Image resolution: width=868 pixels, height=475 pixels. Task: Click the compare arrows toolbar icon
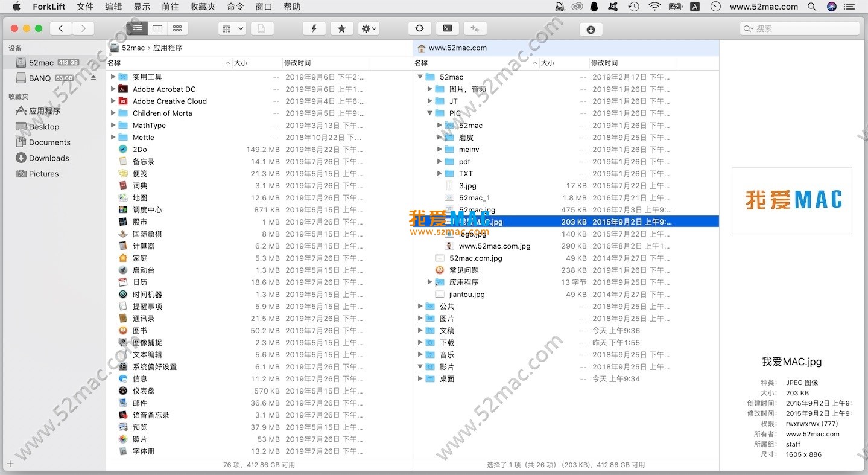tap(475, 28)
